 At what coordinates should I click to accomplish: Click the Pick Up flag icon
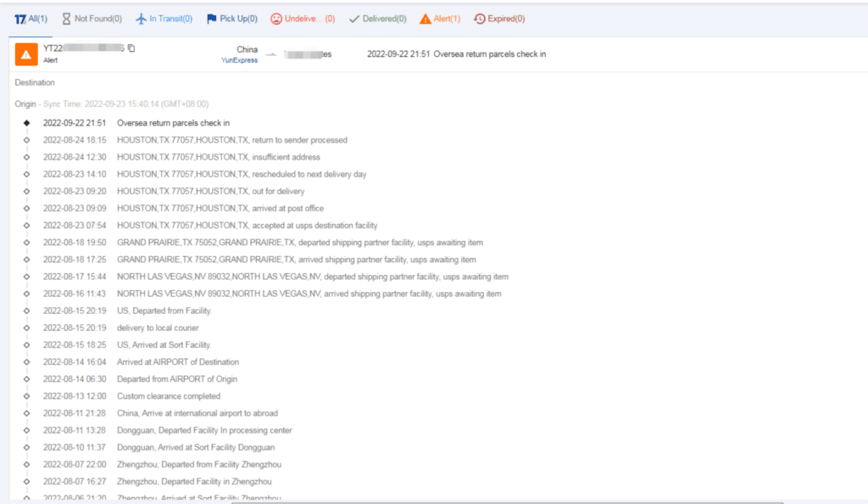(x=212, y=19)
